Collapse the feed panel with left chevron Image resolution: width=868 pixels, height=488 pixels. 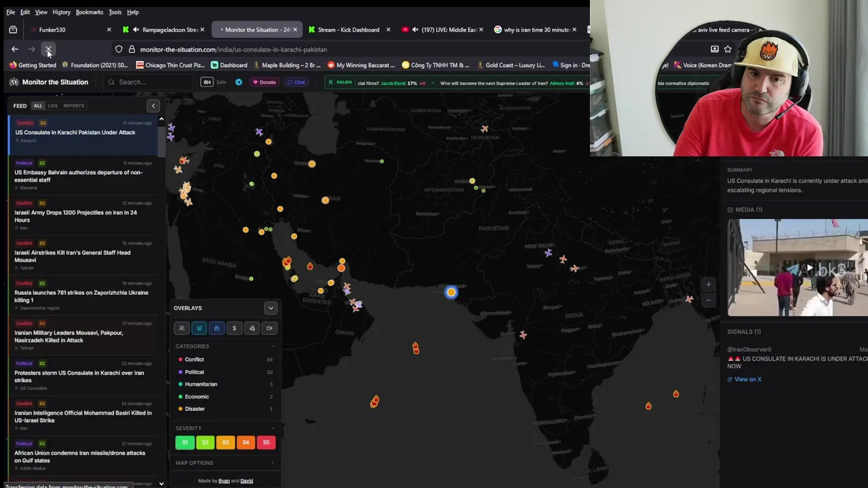pos(153,106)
